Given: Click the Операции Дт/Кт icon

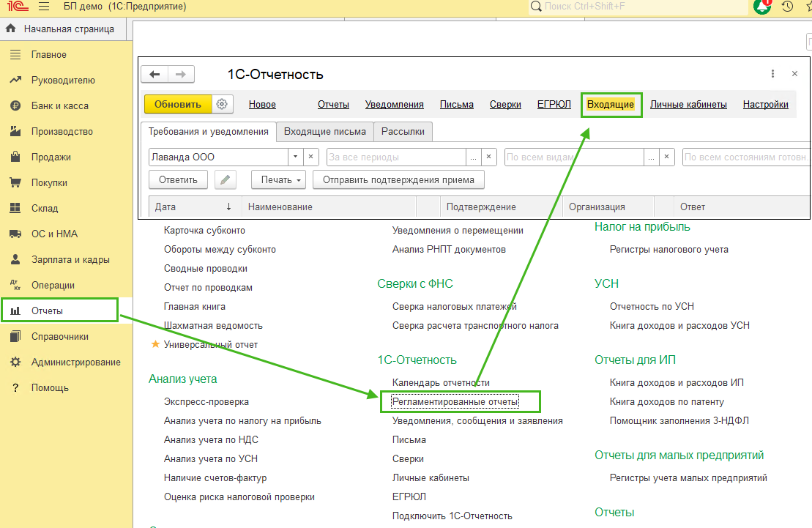Looking at the screenshot, I should click(15, 285).
